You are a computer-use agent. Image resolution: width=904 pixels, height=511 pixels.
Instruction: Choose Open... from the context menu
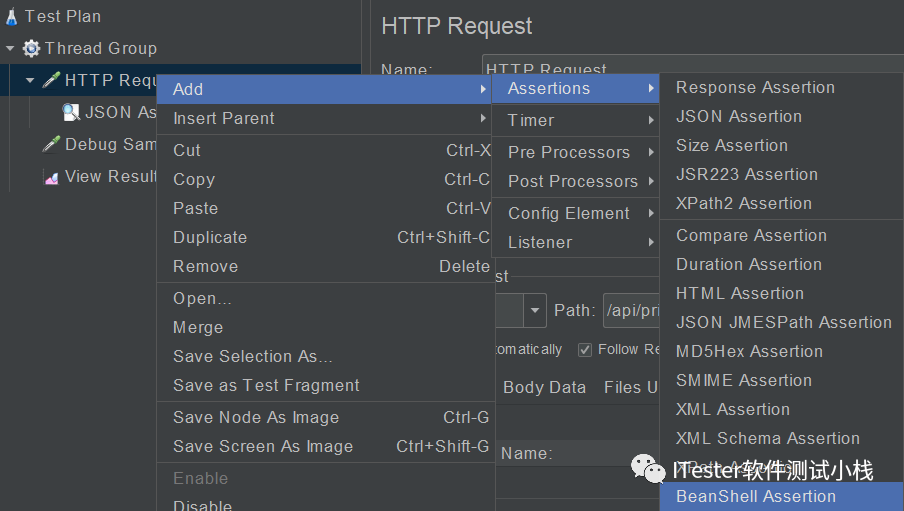point(324,298)
